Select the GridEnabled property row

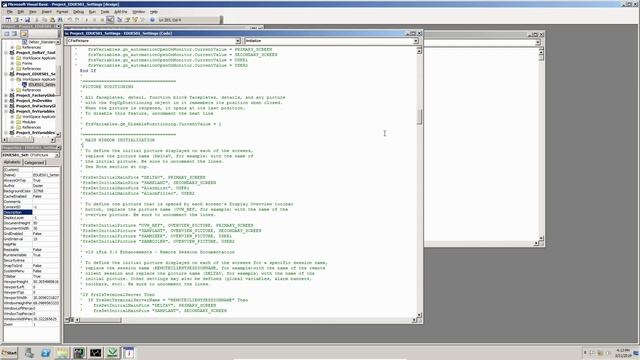(x=31, y=233)
